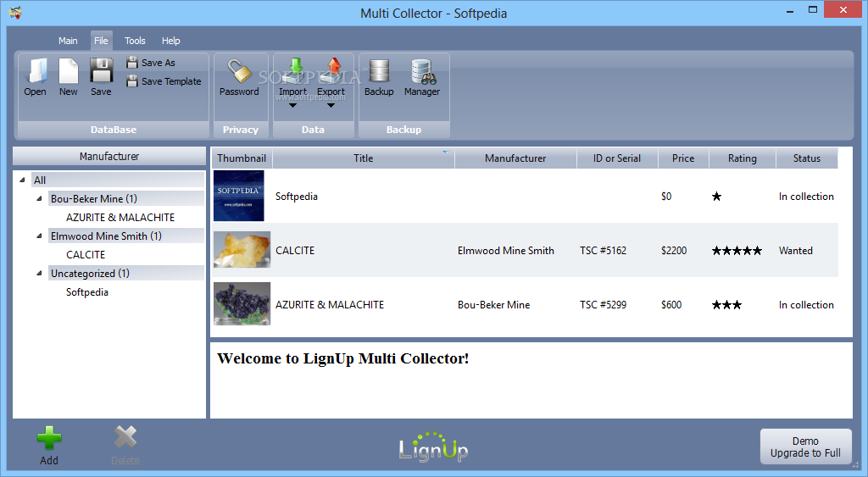Screen dimensions: 868x477
Task: Click the Softpedia title in the table
Action: point(297,197)
